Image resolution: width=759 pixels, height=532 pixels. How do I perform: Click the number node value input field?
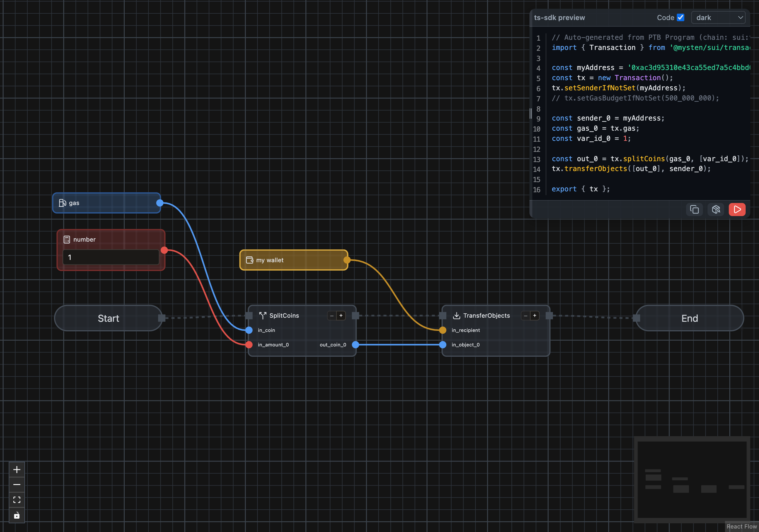[111, 257]
